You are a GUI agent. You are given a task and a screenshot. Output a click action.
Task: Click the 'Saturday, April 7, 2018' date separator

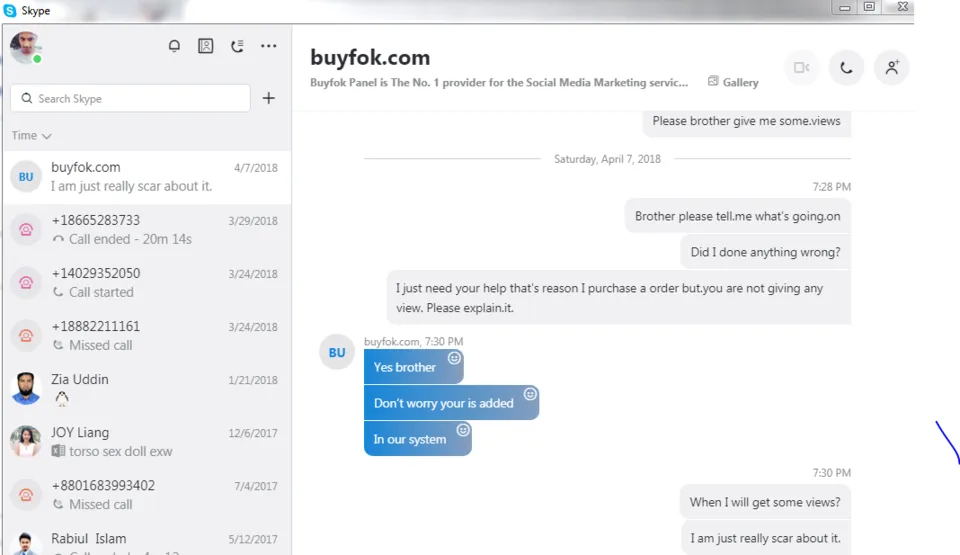point(607,159)
